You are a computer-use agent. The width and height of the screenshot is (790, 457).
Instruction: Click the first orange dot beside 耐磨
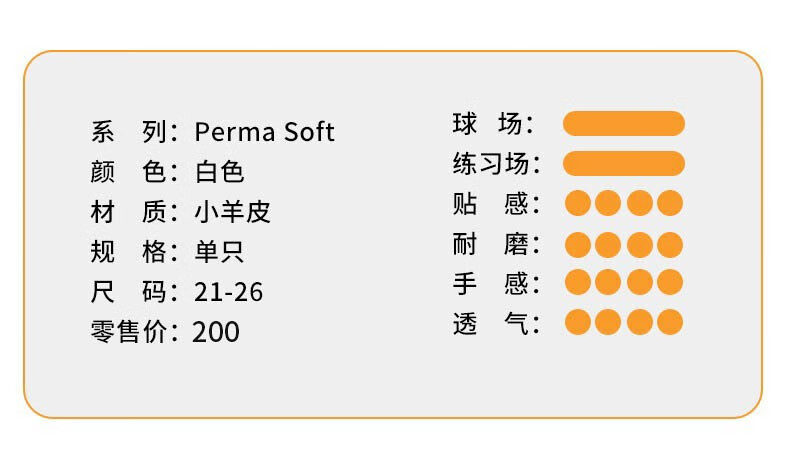click(578, 244)
